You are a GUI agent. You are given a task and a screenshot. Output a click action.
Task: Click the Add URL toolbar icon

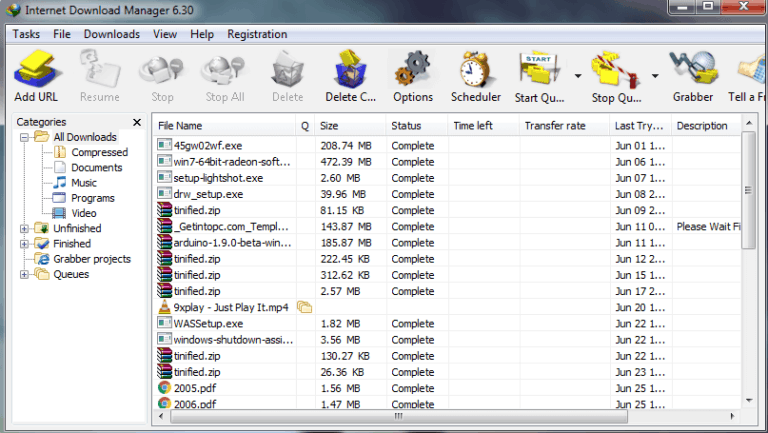[39, 76]
